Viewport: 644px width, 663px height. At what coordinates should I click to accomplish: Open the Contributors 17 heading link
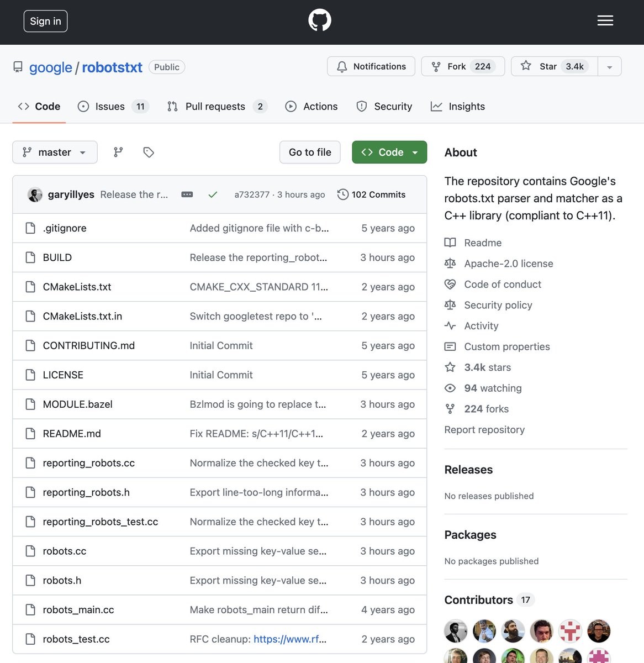489,600
